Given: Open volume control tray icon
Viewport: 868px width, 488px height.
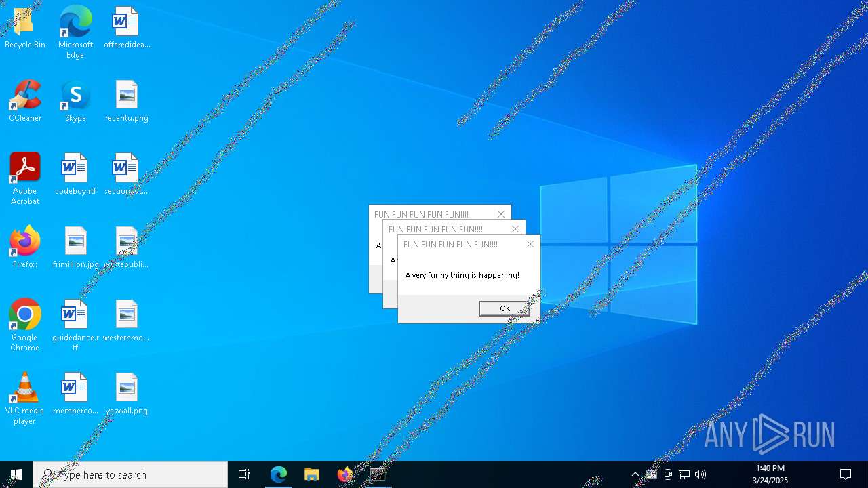Looking at the screenshot, I should point(701,474).
